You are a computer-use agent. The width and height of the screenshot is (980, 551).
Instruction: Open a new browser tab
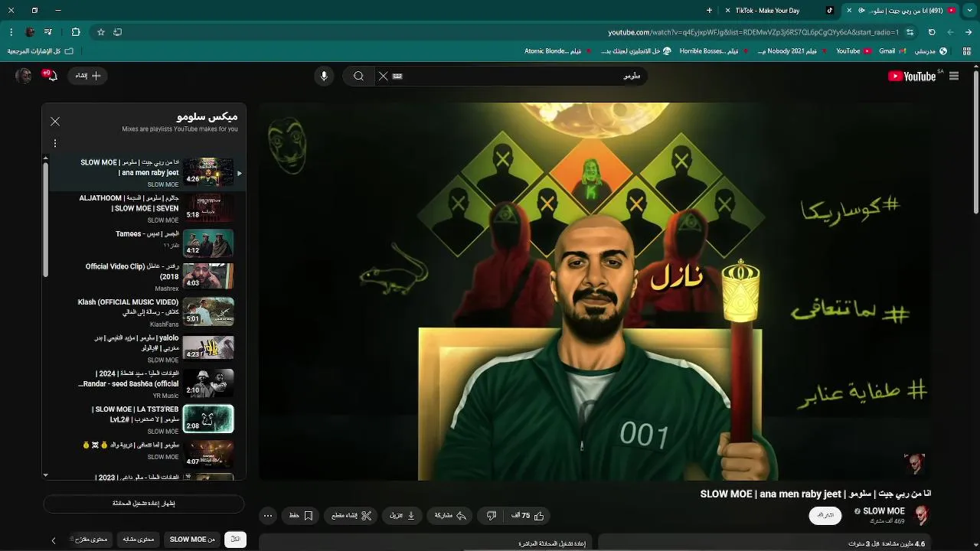[709, 11]
